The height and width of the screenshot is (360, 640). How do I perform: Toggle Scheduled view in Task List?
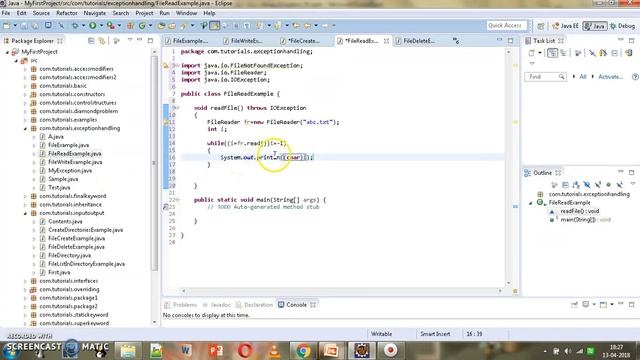[564, 53]
